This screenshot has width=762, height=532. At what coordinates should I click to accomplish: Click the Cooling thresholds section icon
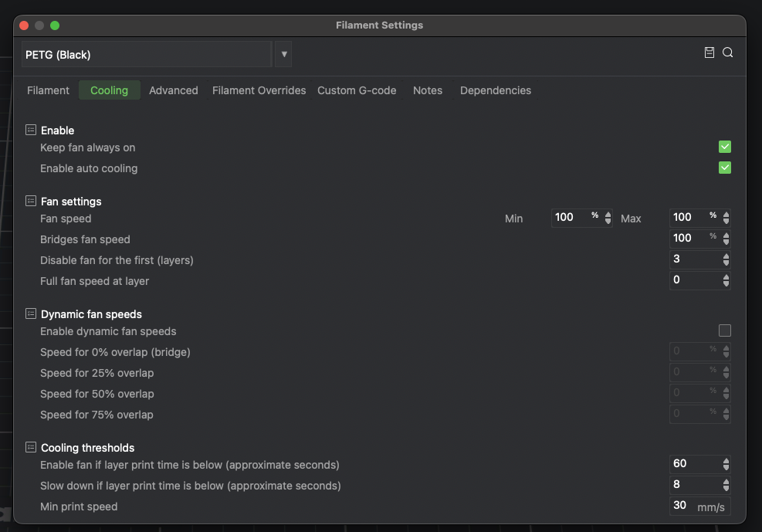click(31, 447)
